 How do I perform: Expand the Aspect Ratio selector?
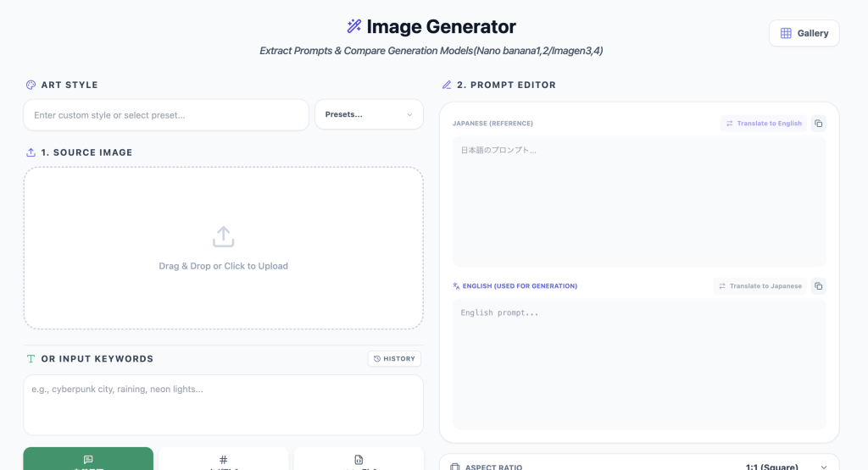pos(825,467)
